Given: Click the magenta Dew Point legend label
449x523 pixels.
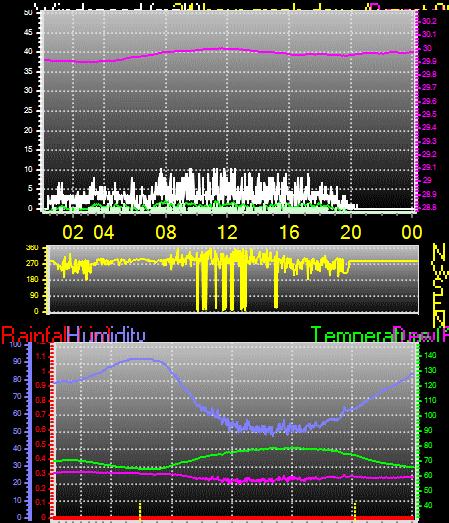Looking at the screenshot, I should click(421, 334).
